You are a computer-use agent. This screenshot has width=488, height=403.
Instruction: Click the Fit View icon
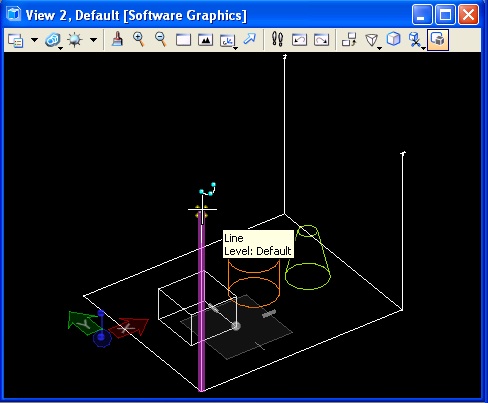(x=205, y=40)
